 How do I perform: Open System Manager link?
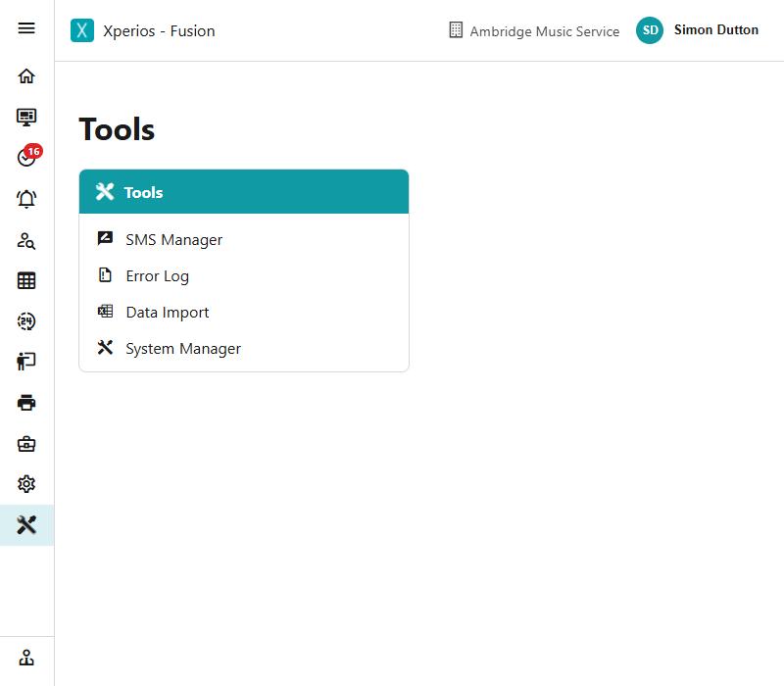pyautogui.click(x=183, y=349)
